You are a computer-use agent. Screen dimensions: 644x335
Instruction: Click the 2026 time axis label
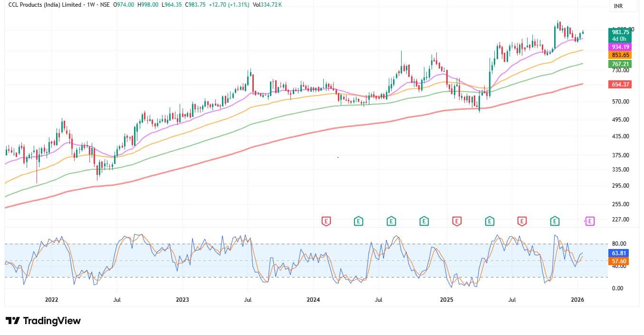[x=578, y=300]
